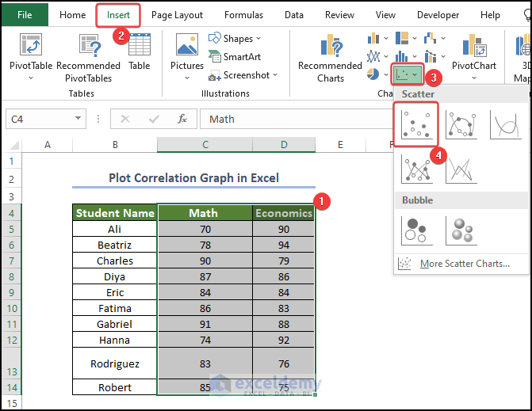Screen dimensions: 532x411
Task: Click the Plot Correlation Graph title cell
Action: [193, 178]
